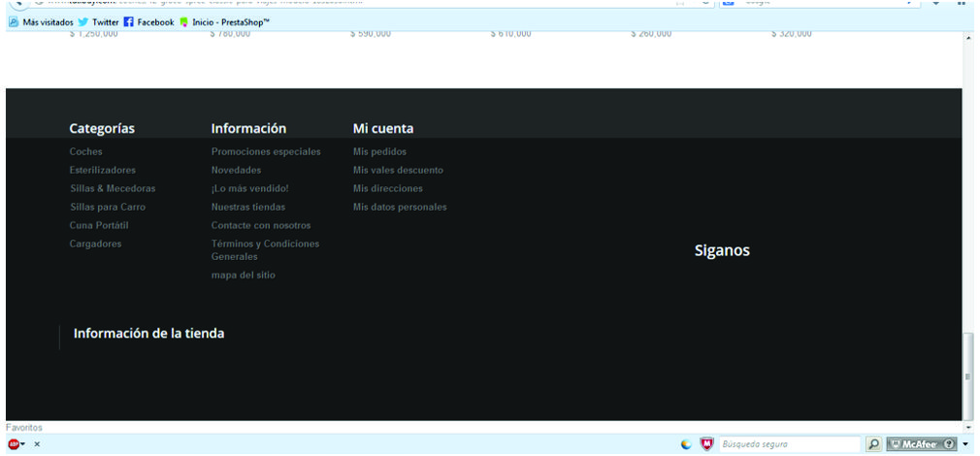Click the McAfee toolbar button
This screenshot has width=980, height=456.
pyautogui.click(x=916, y=444)
